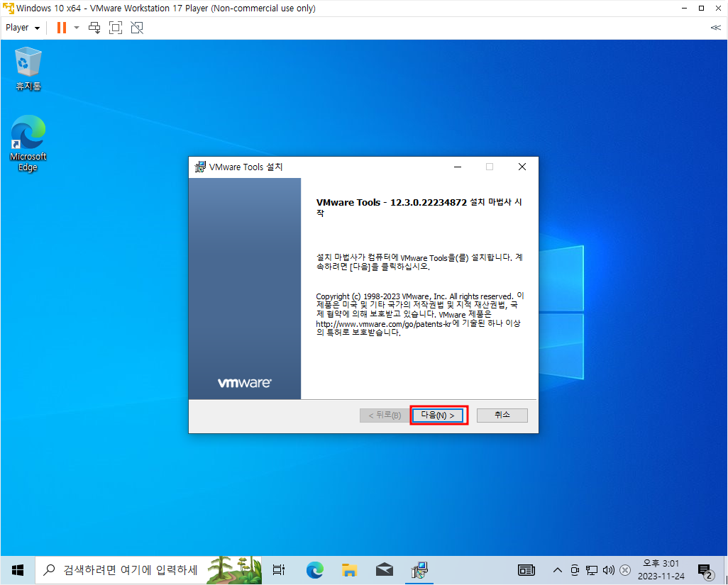Viewport: 728px width, 585px height.
Task: Pause the virtual machine
Action: [x=61, y=28]
